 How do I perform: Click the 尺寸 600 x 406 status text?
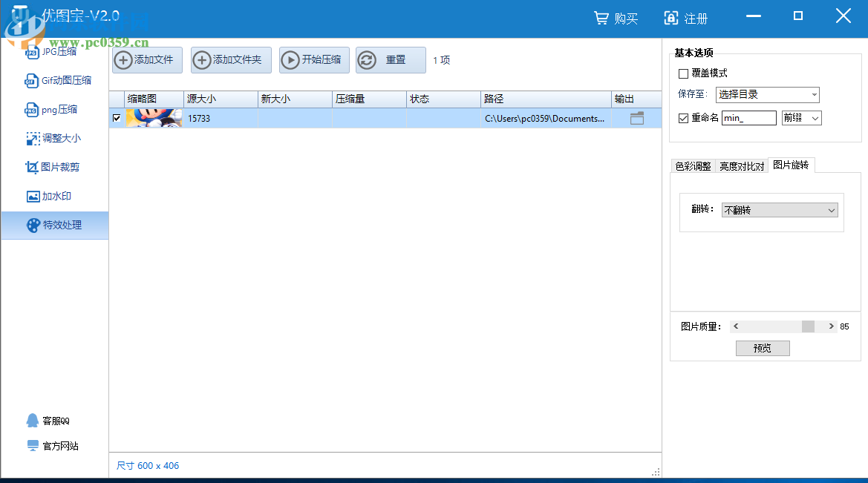[147, 466]
